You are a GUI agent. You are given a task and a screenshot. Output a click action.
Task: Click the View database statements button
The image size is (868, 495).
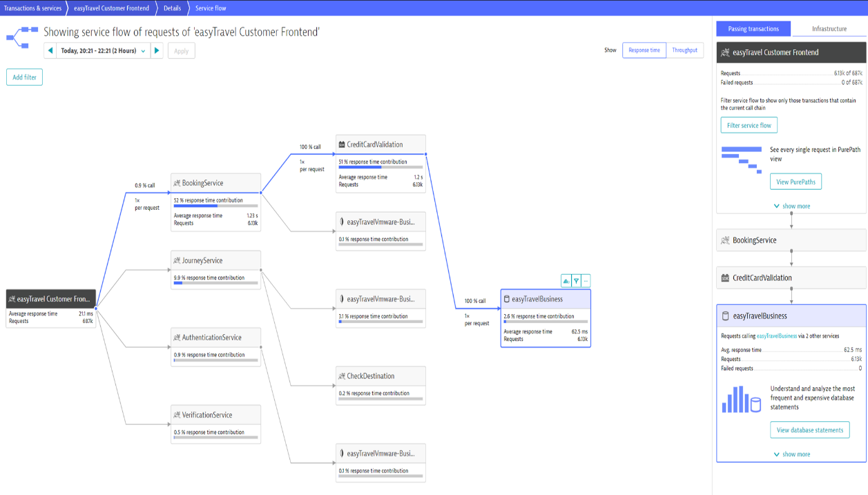click(810, 430)
